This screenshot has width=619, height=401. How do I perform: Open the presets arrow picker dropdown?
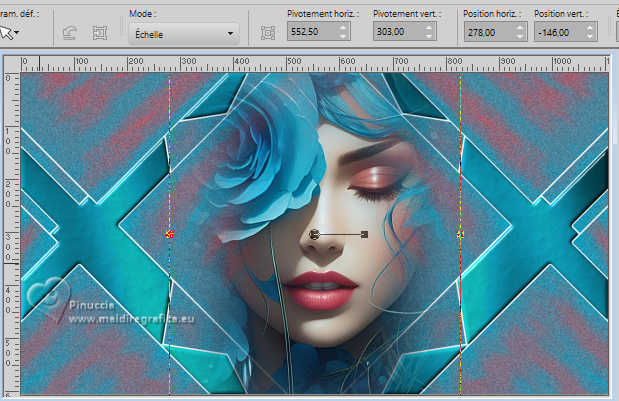coord(10,32)
